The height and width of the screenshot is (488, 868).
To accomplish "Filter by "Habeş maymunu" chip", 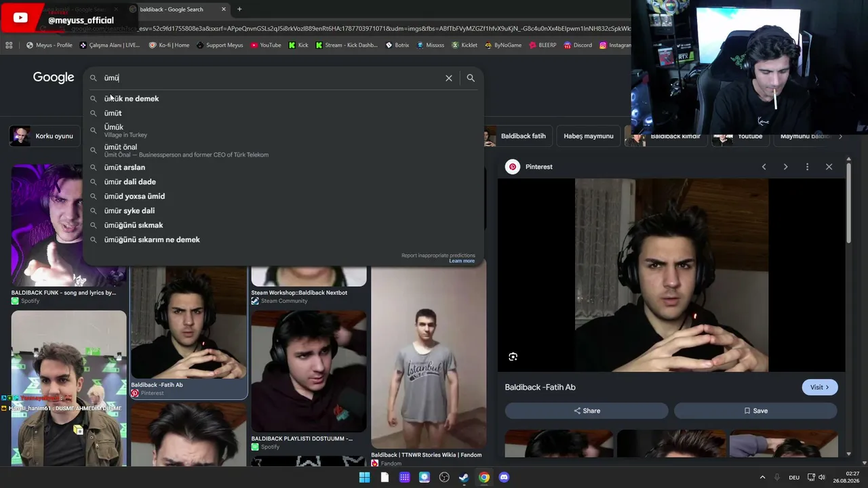I will click(x=589, y=136).
